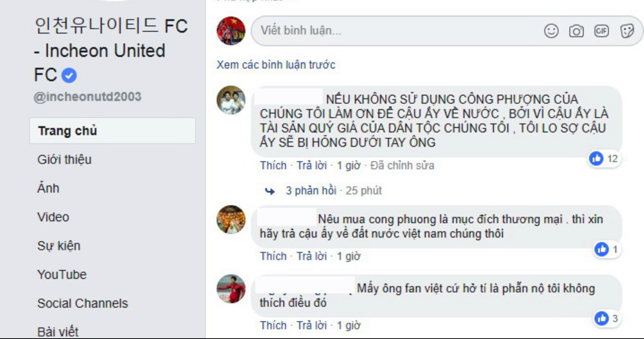Attach a photo using the camera icon
Image resolution: width=644 pixels, height=339 pixels.
(576, 31)
